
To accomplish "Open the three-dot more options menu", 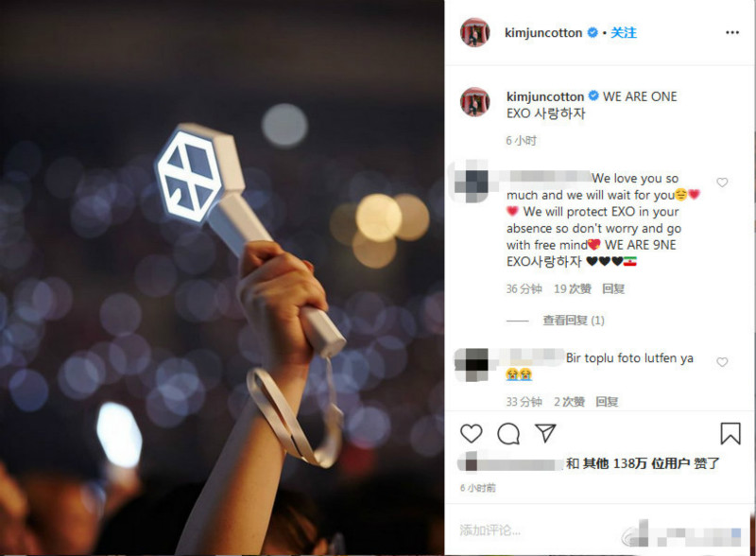I will coord(731,32).
